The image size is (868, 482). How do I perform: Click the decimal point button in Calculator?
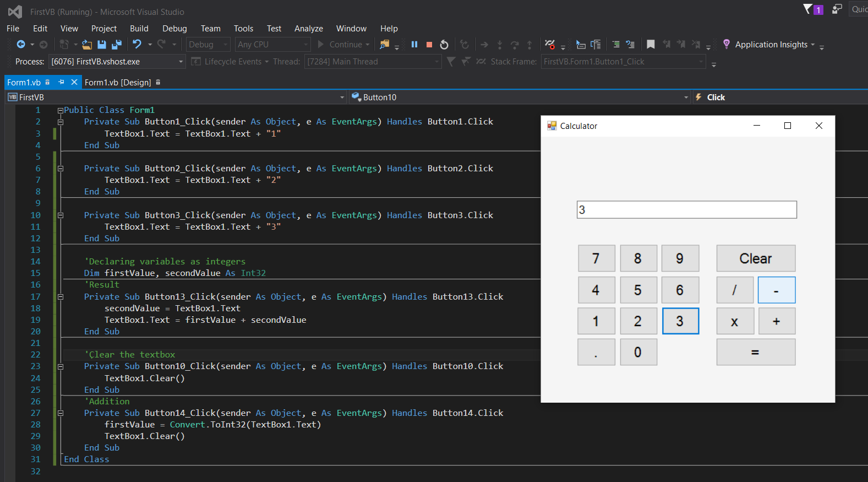point(596,352)
